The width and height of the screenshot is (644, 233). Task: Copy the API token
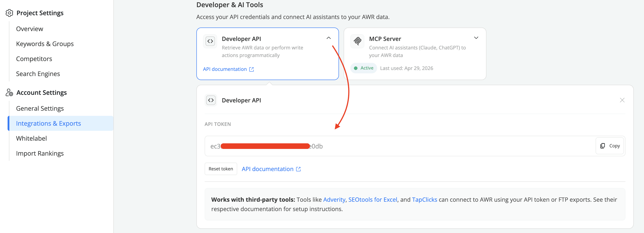click(x=609, y=146)
